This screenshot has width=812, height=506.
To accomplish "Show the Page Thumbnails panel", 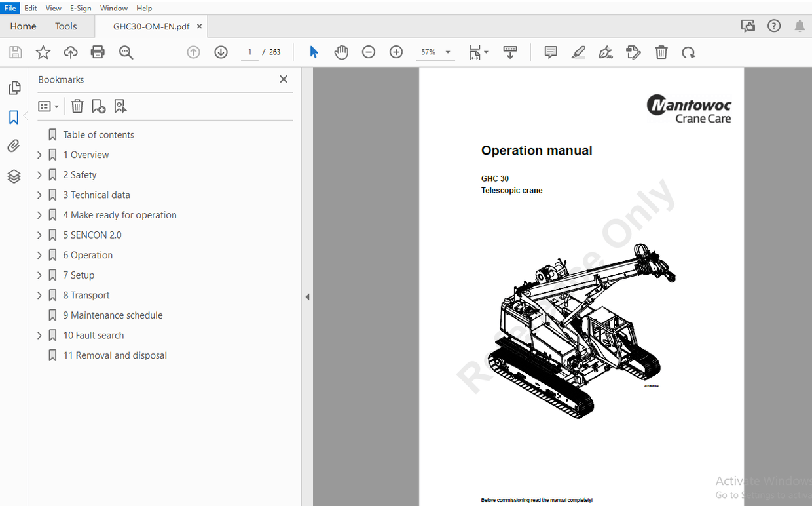I will click(14, 87).
